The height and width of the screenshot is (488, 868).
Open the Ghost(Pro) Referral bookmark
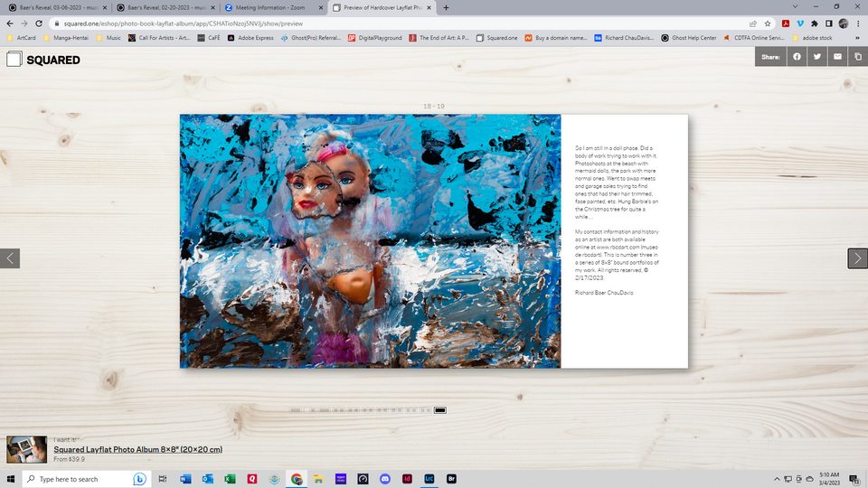point(310,38)
